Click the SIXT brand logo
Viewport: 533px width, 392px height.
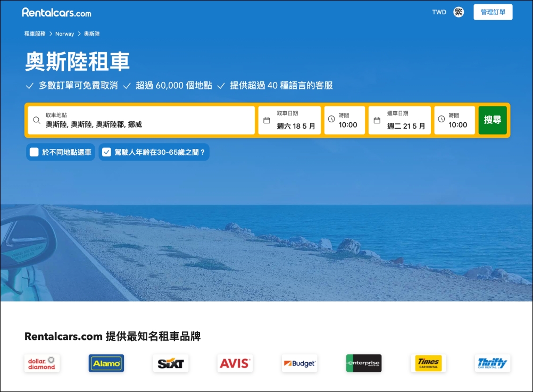click(171, 363)
